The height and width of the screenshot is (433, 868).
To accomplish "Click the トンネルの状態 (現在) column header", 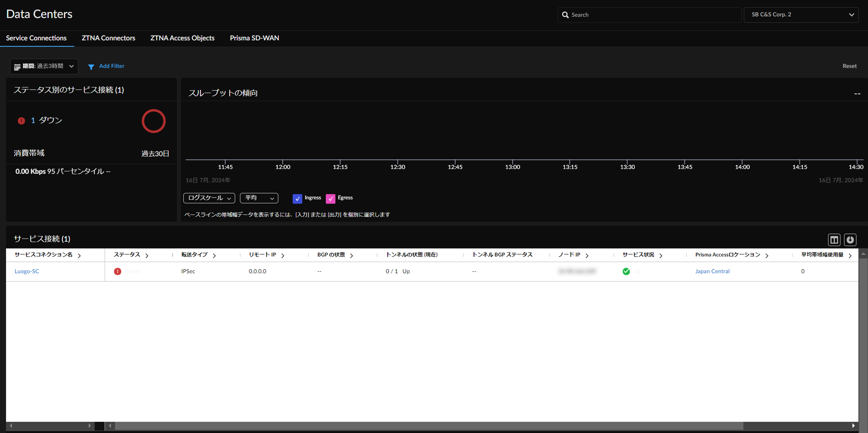I will tap(412, 255).
